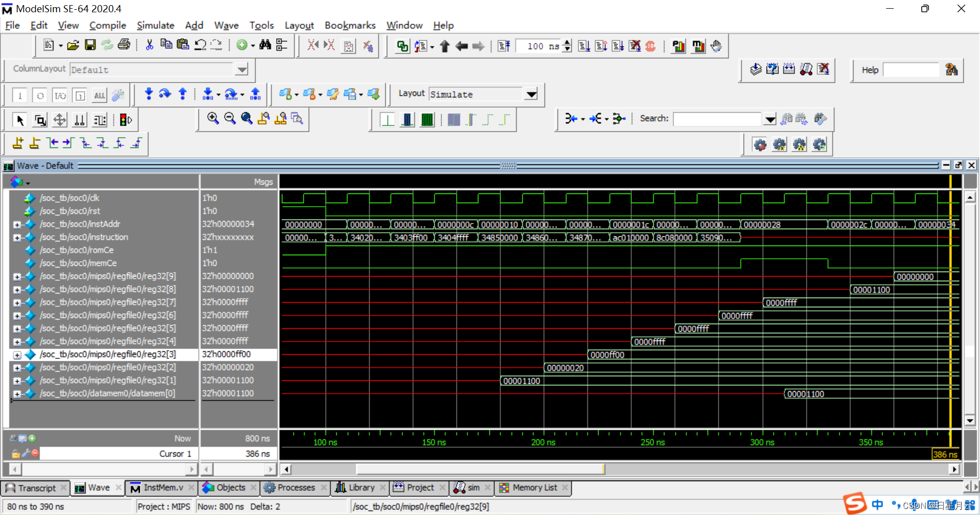Click the Zoom In magnifier icon
980x515 pixels.
pyautogui.click(x=213, y=118)
